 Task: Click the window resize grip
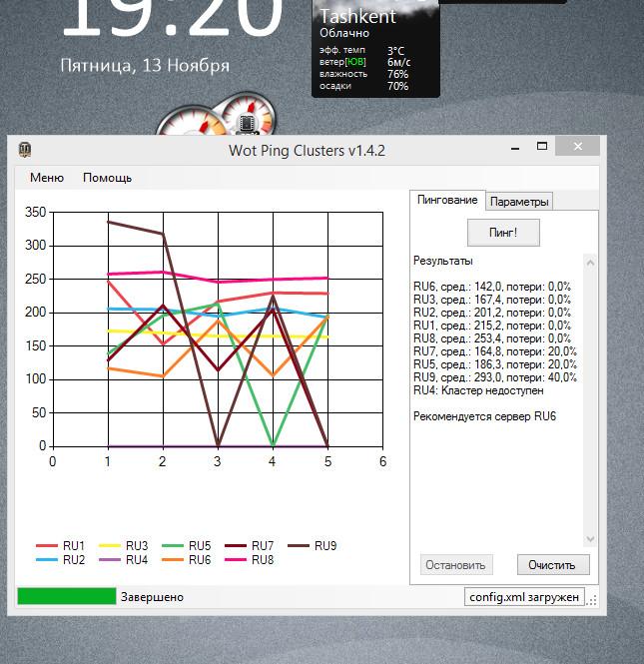(592, 600)
